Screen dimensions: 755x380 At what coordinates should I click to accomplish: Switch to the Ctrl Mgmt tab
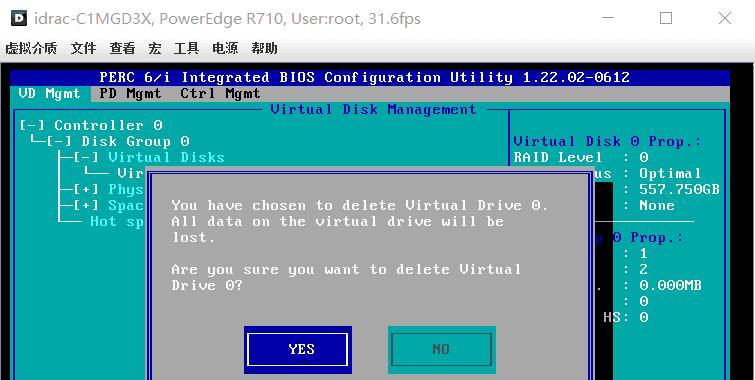(221, 93)
